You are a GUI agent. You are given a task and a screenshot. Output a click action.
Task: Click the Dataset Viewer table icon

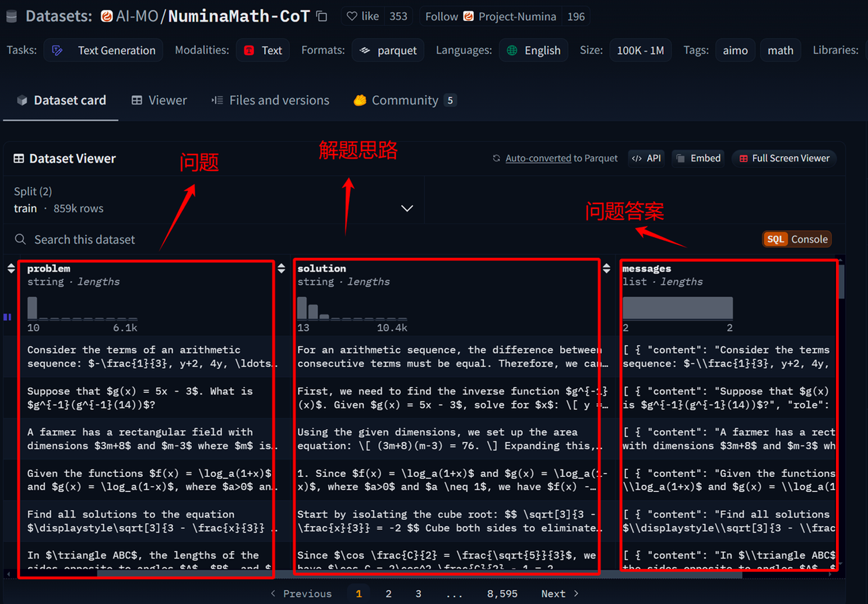[x=19, y=159]
